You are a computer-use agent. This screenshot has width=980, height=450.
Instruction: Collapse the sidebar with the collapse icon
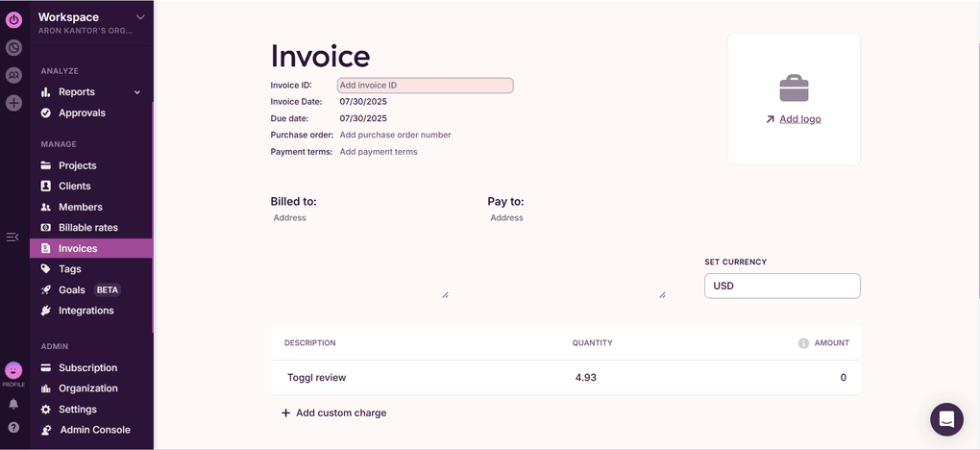point(12,237)
